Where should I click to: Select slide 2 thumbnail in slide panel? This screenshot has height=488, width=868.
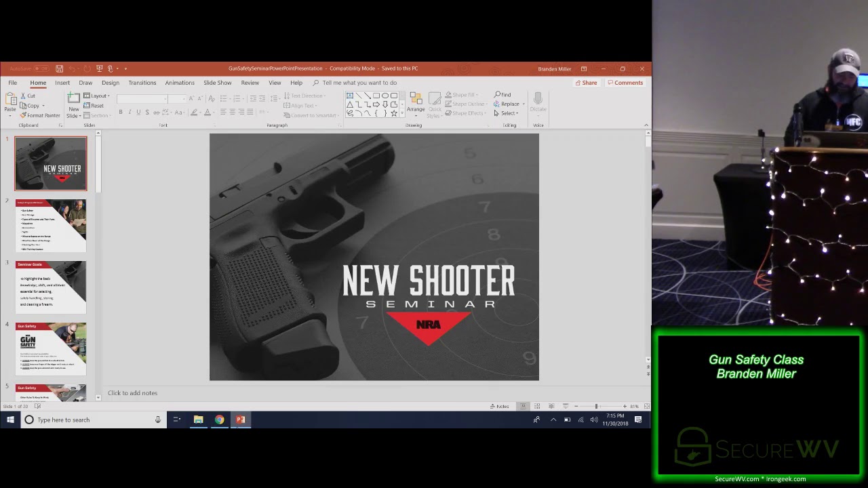tap(51, 225)
